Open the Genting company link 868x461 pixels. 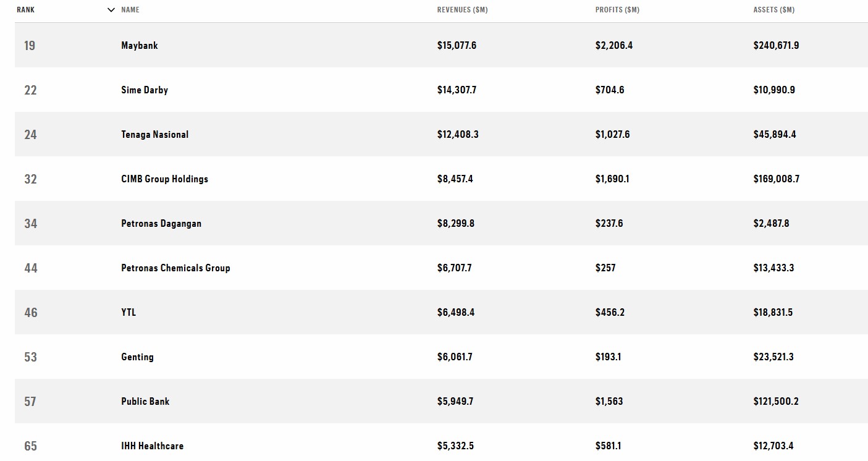(x=137, y=357)
